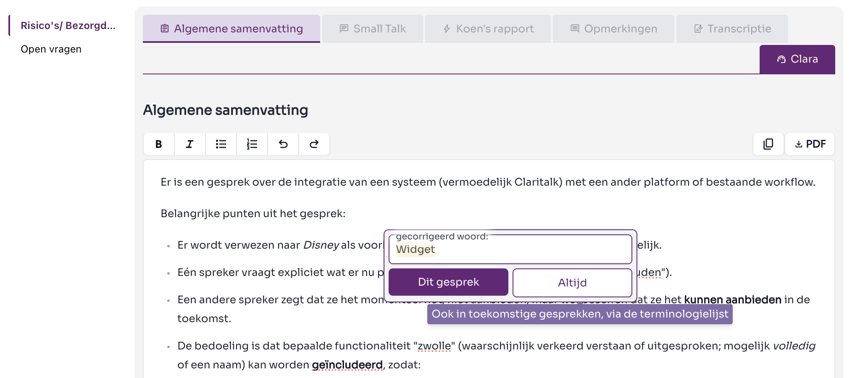Viewport: 868px width, 378px height.
Task: Redo the last edit
Action: click(314, 144)
